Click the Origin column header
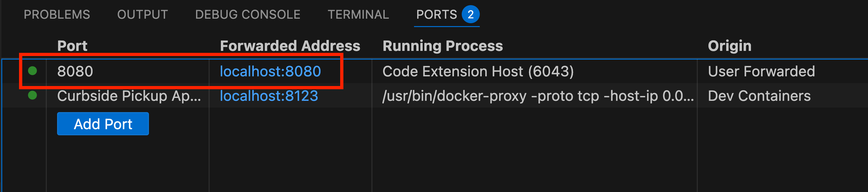Image resolution: width=868 pixels, height=192 pixels. (729, 46)
